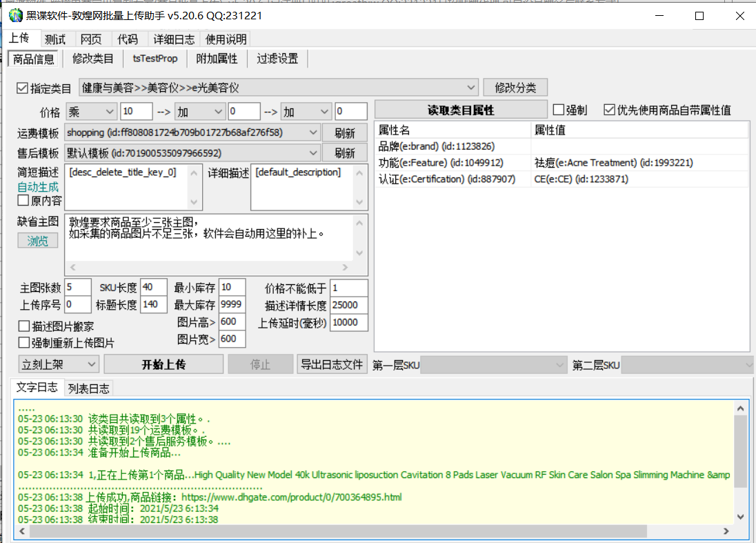The width and height of the screenshot is (756, 543).
Task: Focus the 描述详情长度 input field
Action: tap(349, 305)
